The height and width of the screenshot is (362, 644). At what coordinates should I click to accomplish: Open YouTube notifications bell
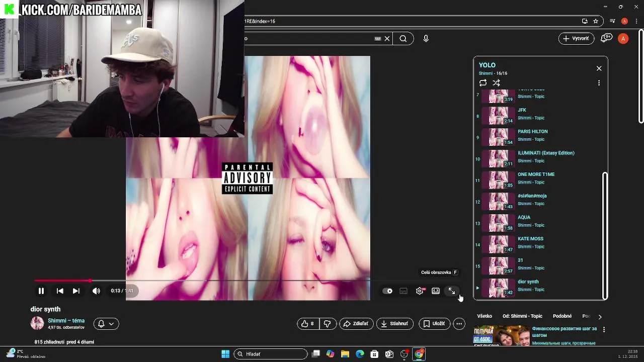pyautogui.click(x=606, y=39)
